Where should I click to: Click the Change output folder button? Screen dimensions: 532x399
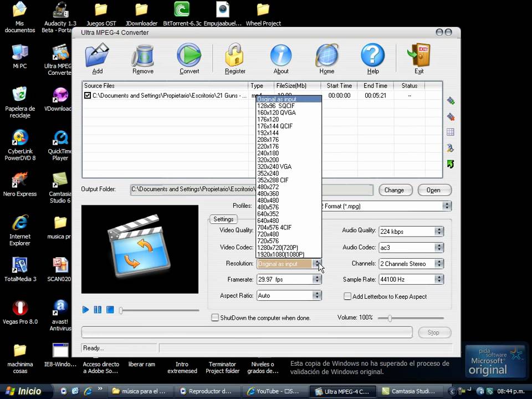[x=395, y=190]
